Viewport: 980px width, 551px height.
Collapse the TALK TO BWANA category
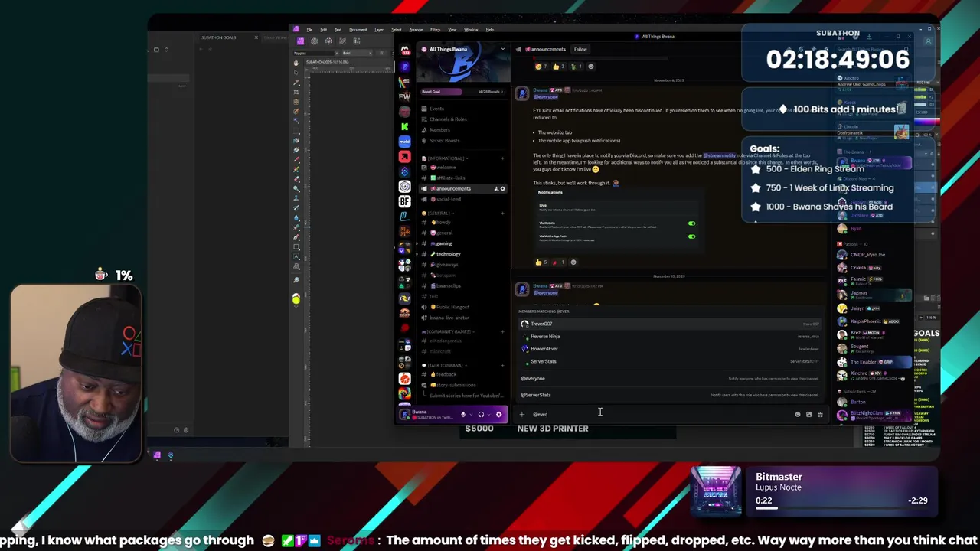[x=445, y=366]
